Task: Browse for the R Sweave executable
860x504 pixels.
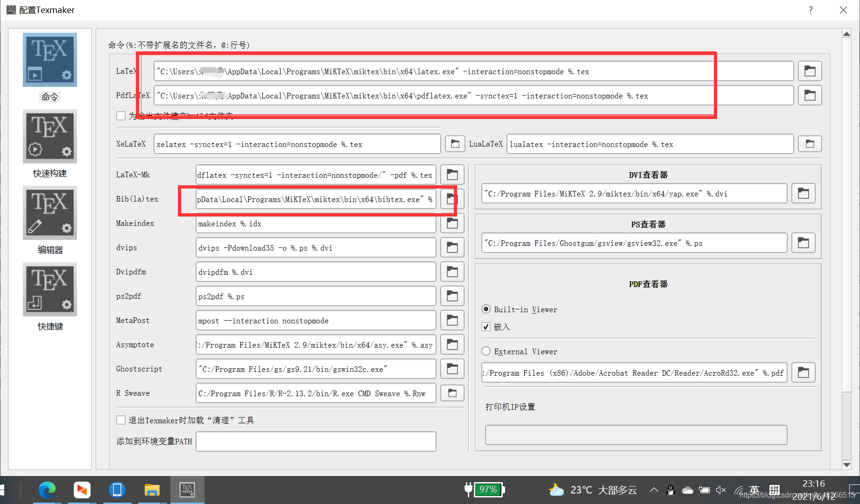Action: pos(452,393)
